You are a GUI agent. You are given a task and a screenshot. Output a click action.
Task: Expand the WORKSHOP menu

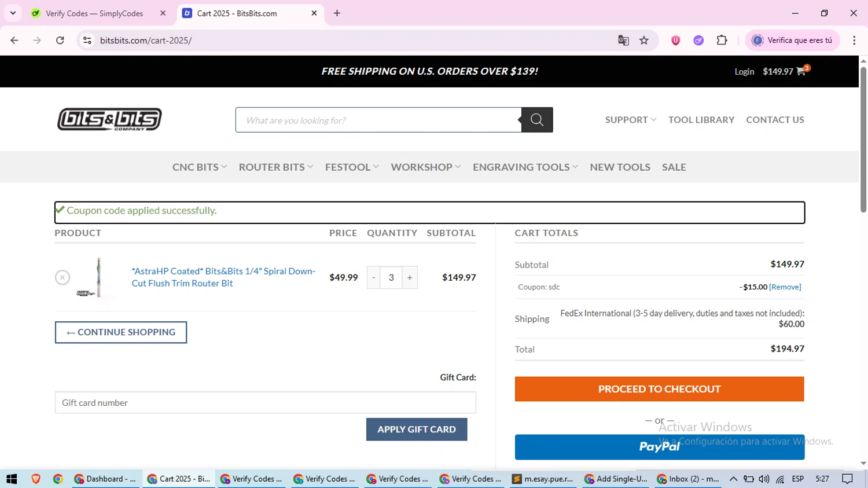pos(426,167)
